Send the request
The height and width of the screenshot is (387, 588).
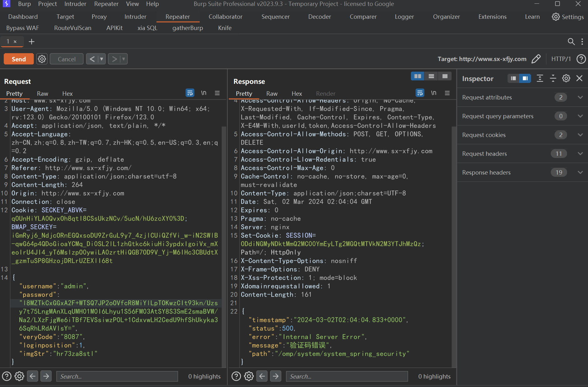pyautogui.click(x=19, y=59)
